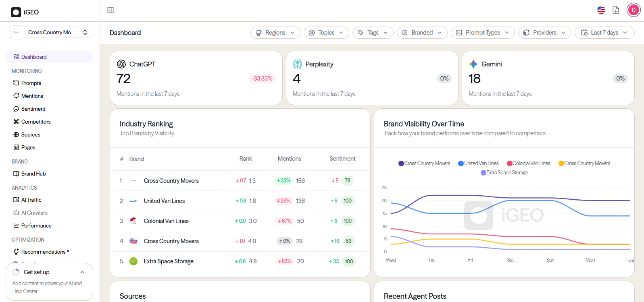Click Cross Country Movers sentiment score 78

[348, 180]
